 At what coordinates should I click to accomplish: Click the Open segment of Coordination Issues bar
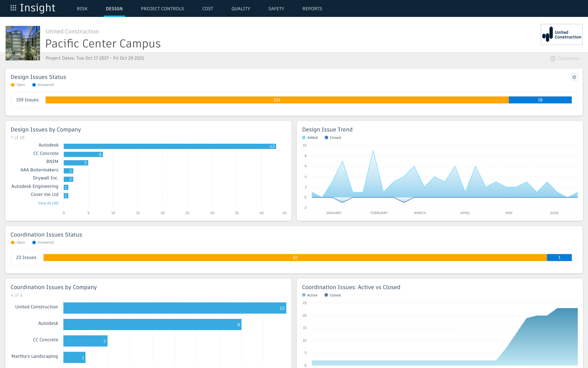pos(295,257)
